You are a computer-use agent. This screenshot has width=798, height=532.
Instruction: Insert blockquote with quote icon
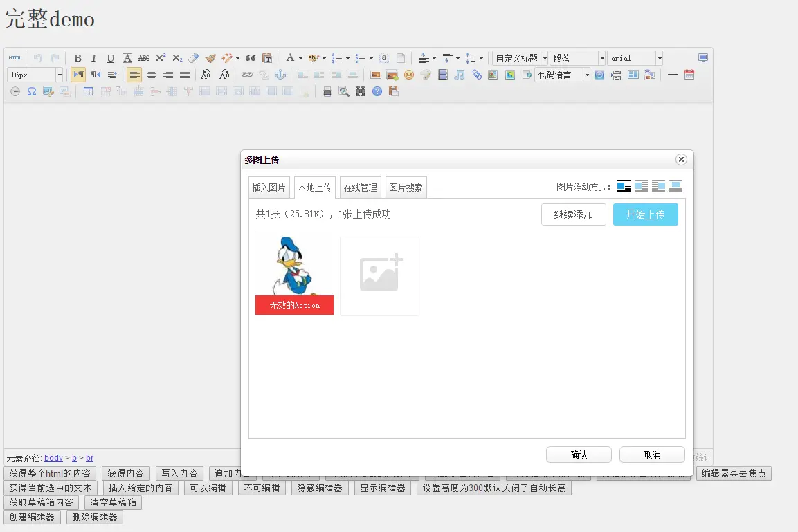click(x=251, y=58)
